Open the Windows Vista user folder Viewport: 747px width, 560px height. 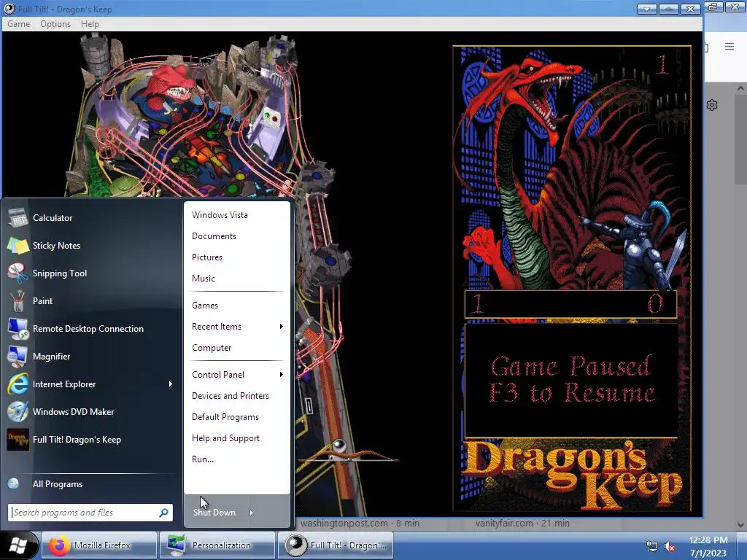pos(220,215)
